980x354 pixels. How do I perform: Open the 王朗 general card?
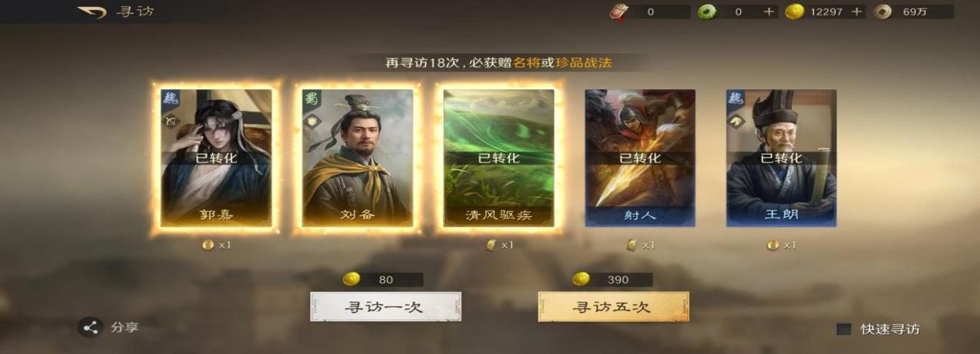coord(782,158)
